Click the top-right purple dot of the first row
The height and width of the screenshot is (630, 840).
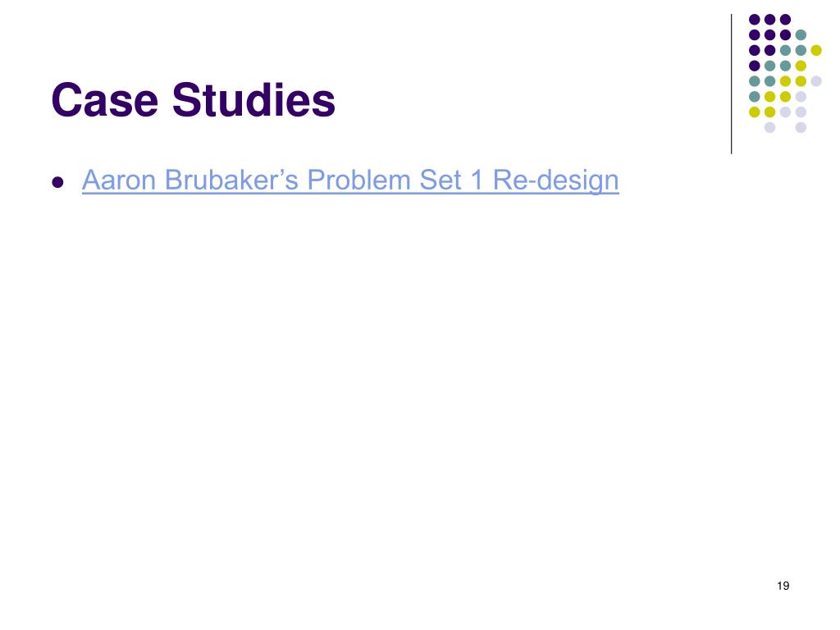(x=785, y=20)
